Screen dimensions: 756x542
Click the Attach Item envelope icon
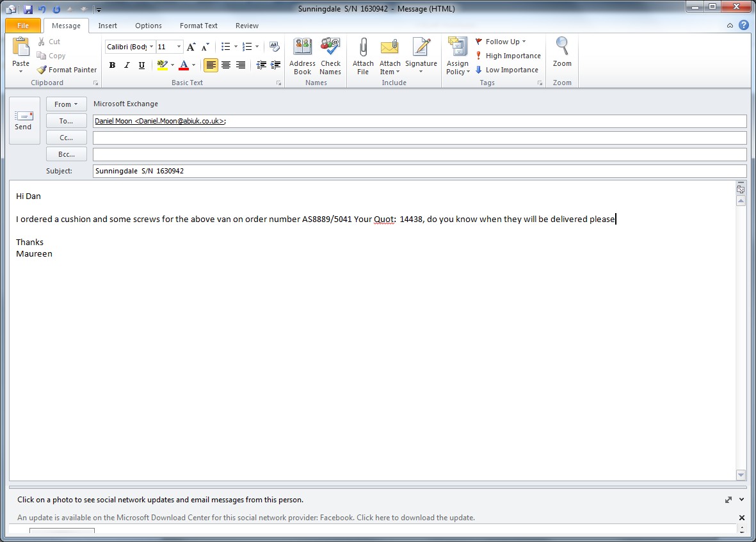coord(390,47)
